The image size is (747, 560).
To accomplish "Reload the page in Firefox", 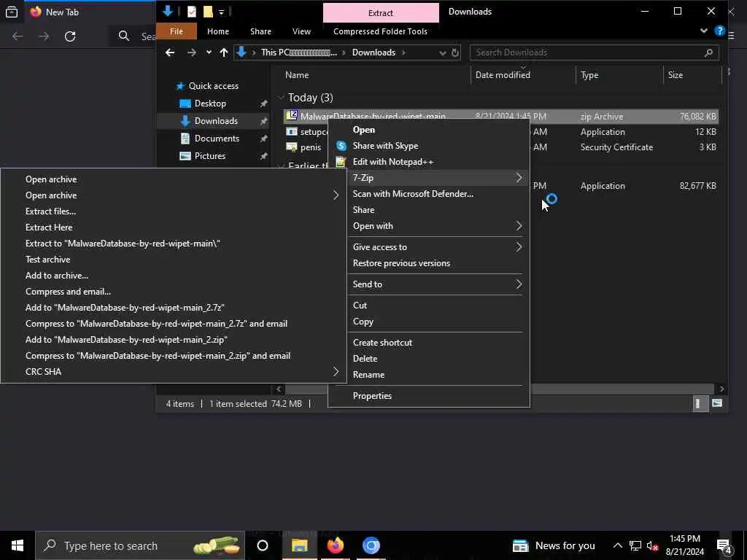I will click(70, 36).
